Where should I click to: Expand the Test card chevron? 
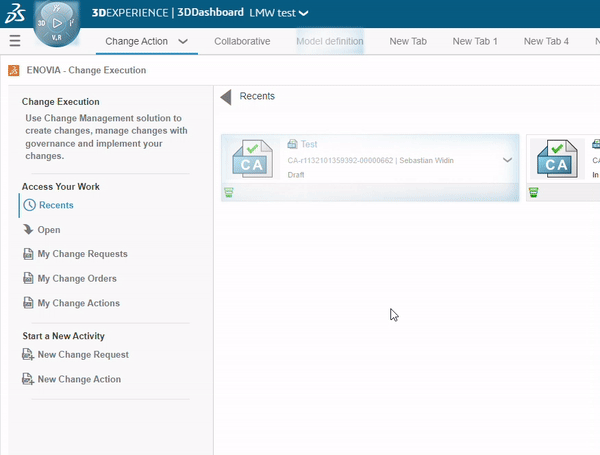(x=507, y=160)
